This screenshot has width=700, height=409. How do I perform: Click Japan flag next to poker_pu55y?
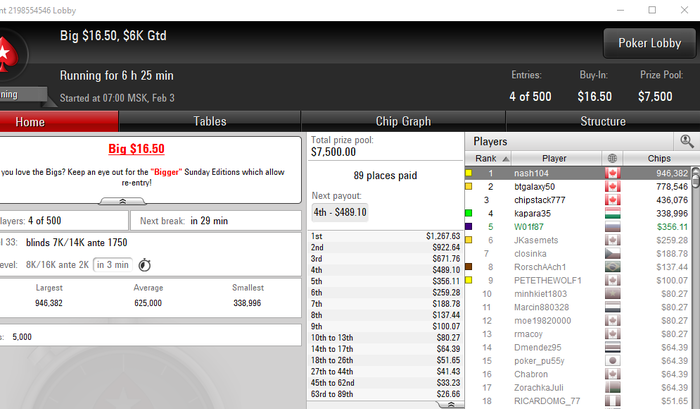(x=612, y=361)
